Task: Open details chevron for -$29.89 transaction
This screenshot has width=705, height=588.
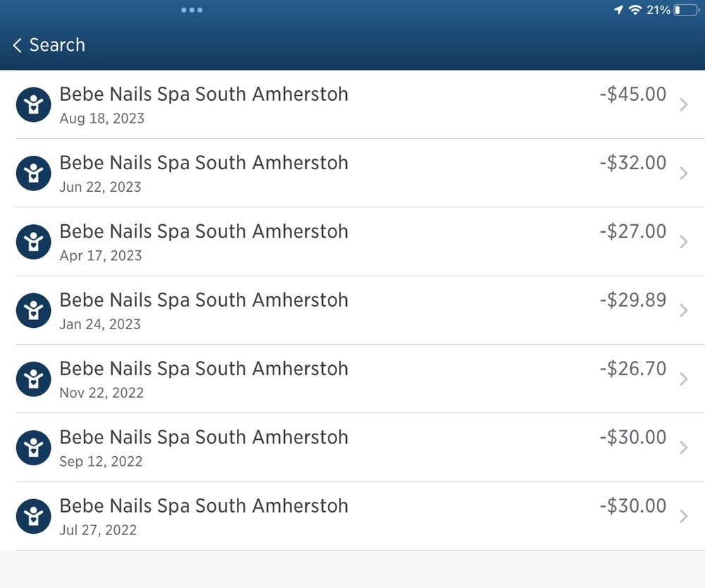Action: pyautogui.click(x=683, y=310)
